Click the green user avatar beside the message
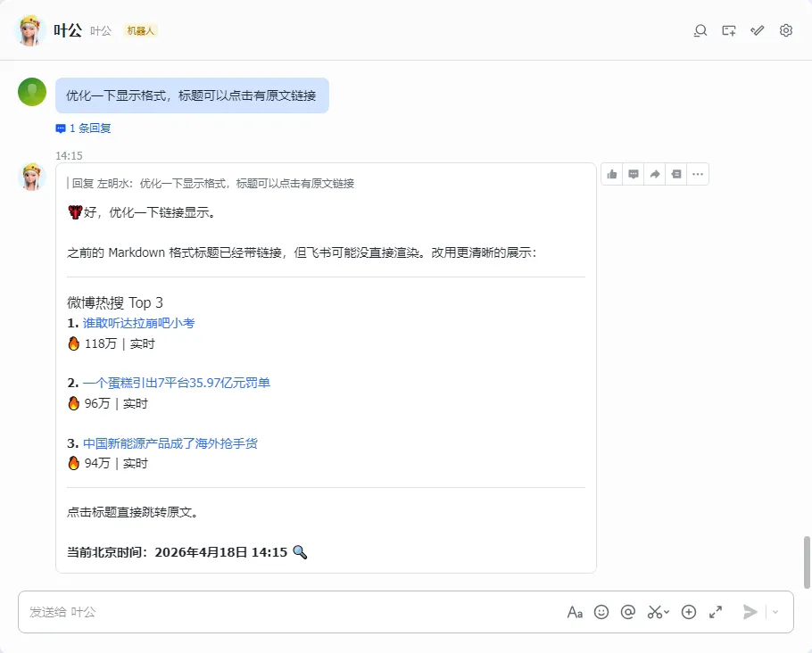The width and height of the screenshot is (812, 653). tap(32, 92)
